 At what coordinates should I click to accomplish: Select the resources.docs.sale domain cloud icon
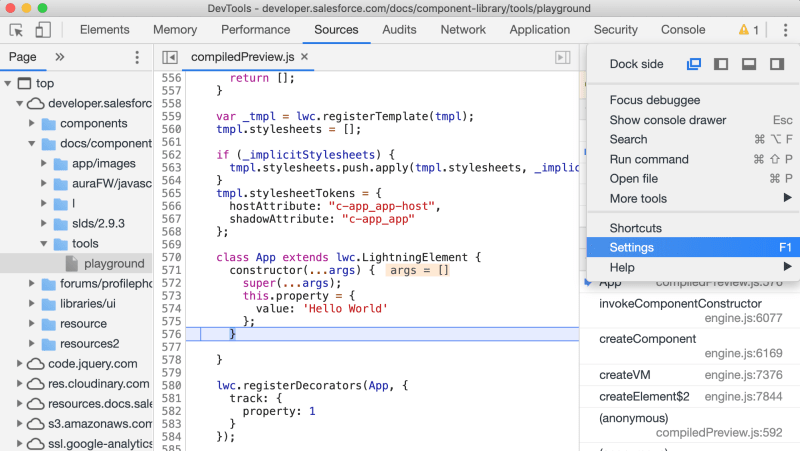point(35,404)
